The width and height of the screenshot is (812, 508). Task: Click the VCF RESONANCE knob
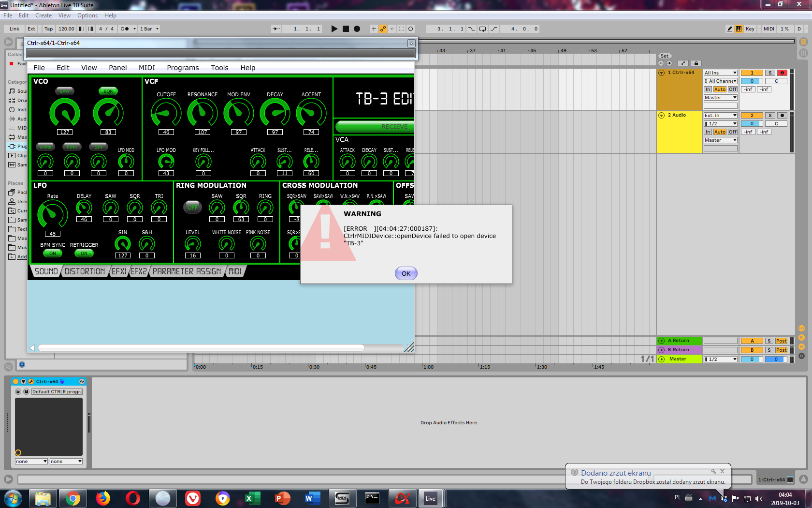coord(203,113)
